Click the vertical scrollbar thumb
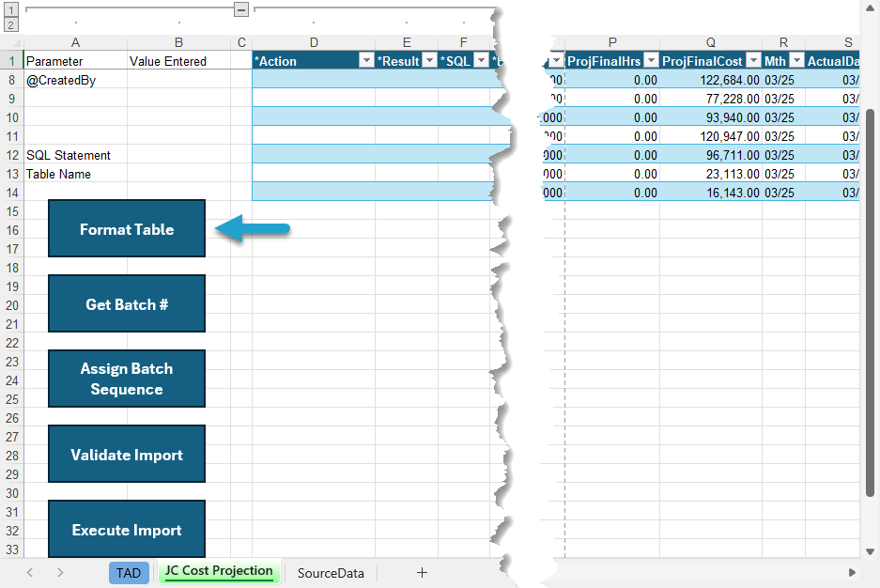This screenshot has width=880, height=588. coord(870,303)
